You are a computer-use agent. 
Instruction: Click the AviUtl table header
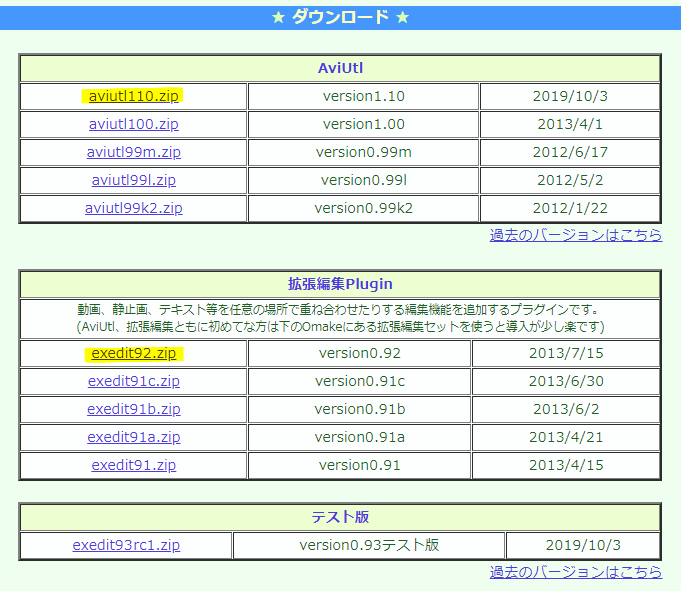[x=340, y=68]
